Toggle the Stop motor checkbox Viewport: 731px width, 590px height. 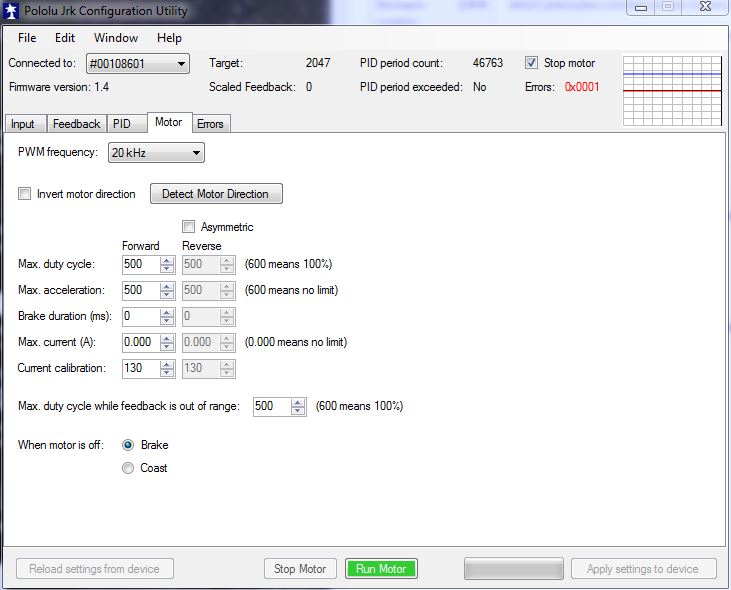coord(531,63)
